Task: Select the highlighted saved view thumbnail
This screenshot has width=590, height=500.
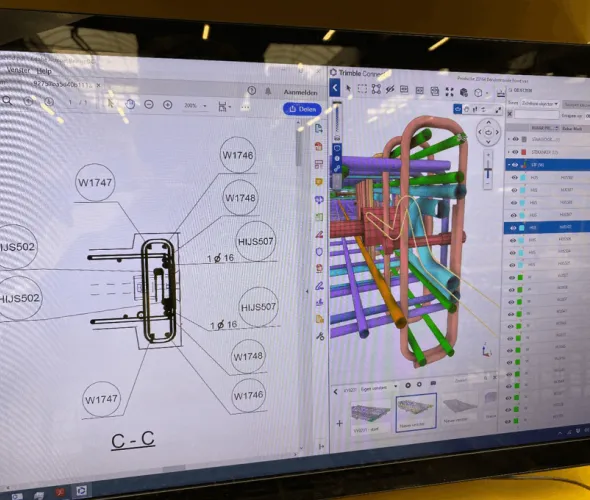Action: point(416,412)
